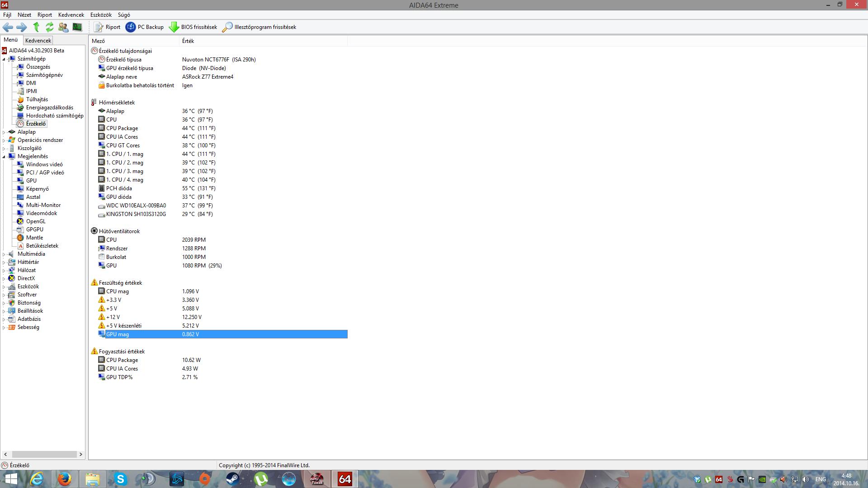Image resolution: width=868 pixels, height=488 pixels.
Task: Click Illesztőprogram frissítések toolbar button
Action: (x=259, y=27)
